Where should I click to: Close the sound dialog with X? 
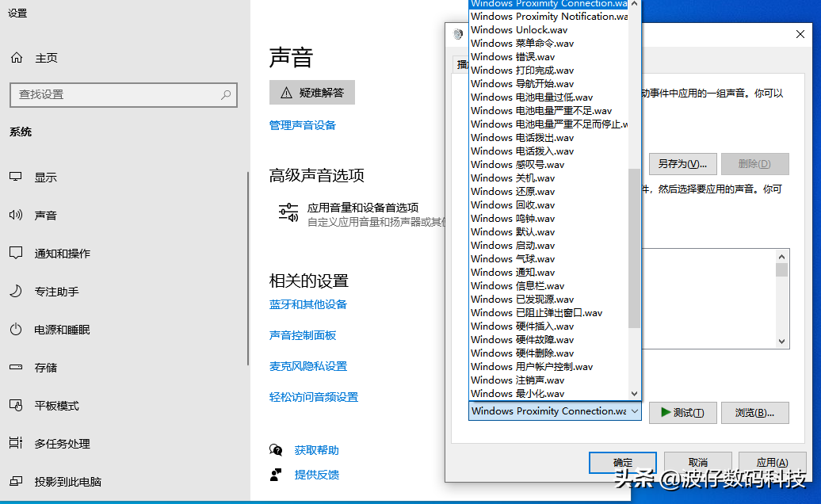click(x=800, y=34)
